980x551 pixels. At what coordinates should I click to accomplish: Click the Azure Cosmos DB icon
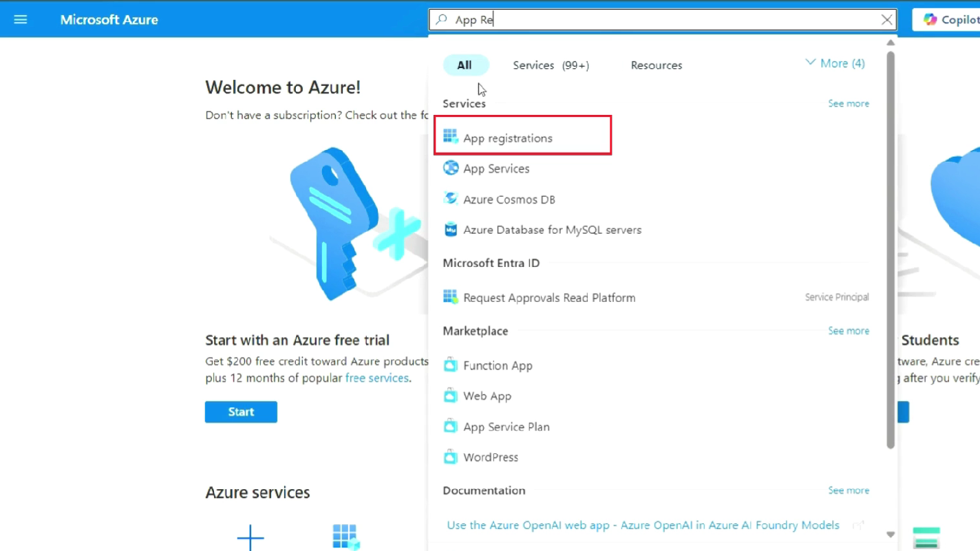[451, 199]
